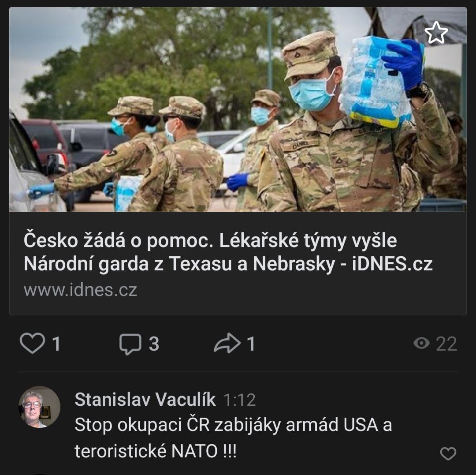This screenshot has height=475, width=476.
Task: Tap the eye views icon
Action: pyautogui.click(x=421, y=343)
